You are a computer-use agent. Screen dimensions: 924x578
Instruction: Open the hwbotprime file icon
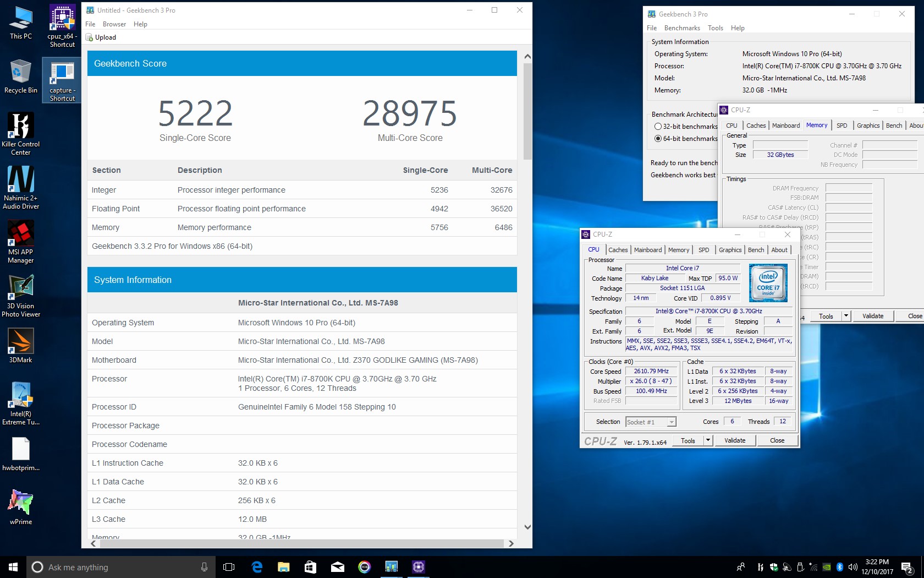[21, 454]
